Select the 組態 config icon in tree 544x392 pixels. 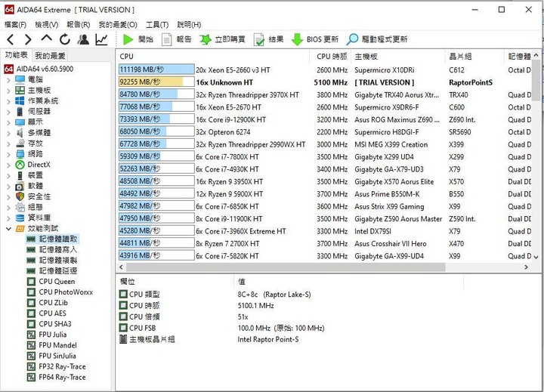[x=20, y=208]
